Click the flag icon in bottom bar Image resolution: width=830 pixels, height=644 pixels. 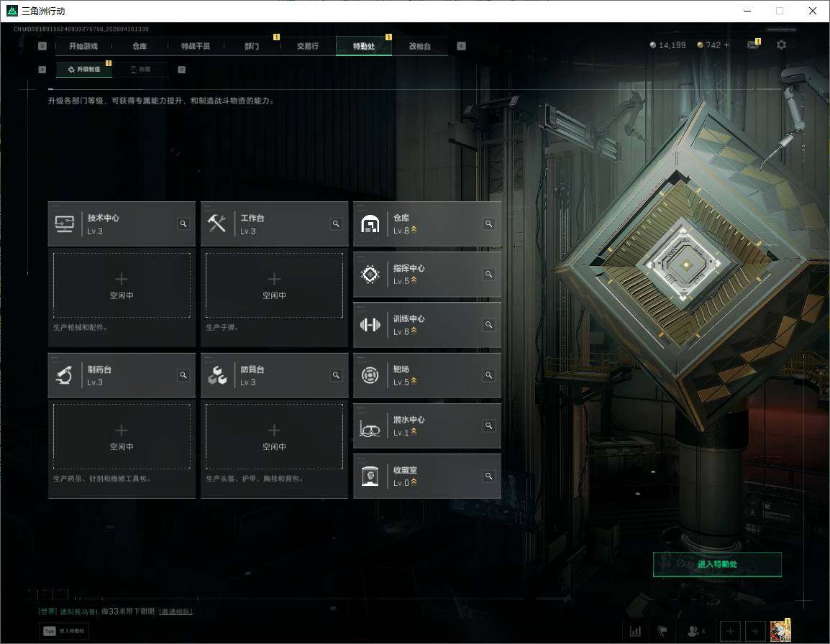point(662,631)
